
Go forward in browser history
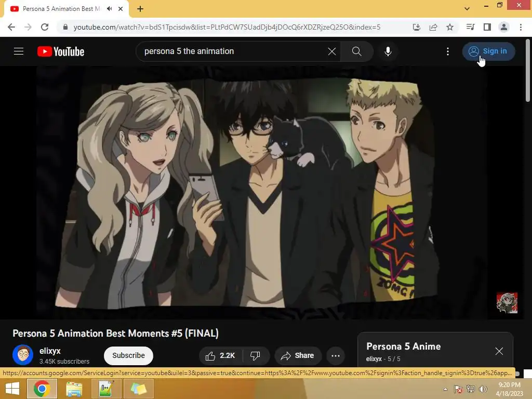pyautogui.click(x=28, y=27)
